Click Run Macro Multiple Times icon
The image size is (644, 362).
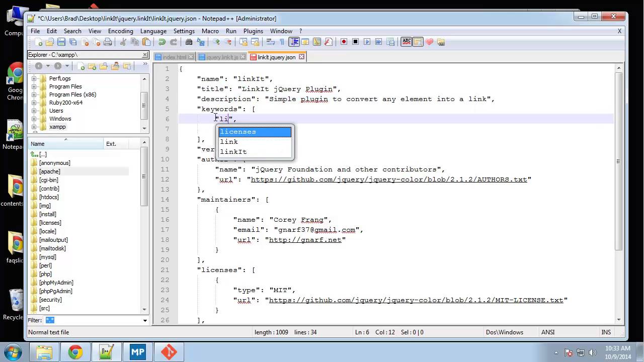[x=378, y=42]
